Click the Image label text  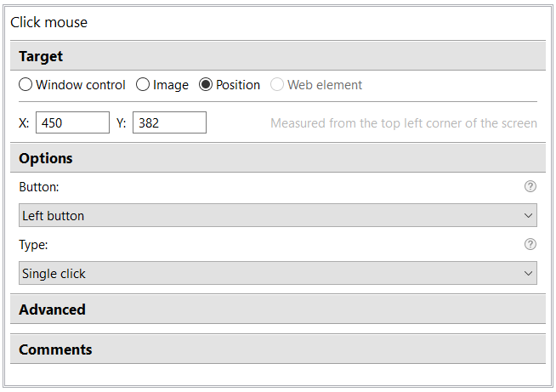(171, 85)
